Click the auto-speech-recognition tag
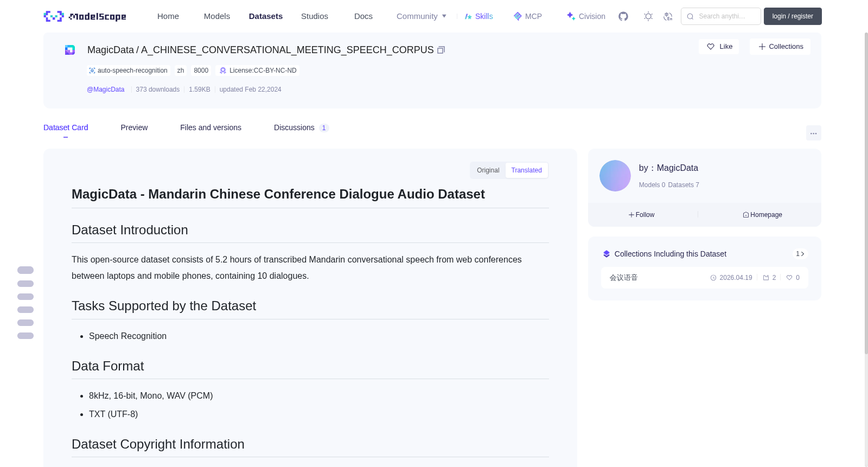 (x=128, y=71)
